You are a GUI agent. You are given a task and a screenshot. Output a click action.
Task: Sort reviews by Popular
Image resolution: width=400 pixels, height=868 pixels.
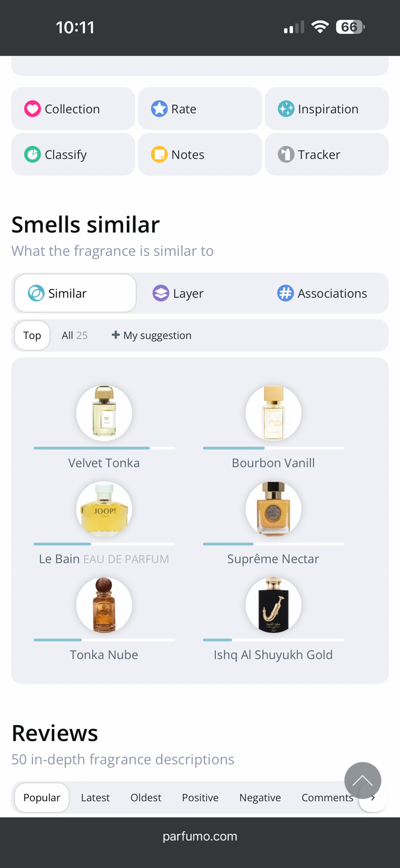42,797
